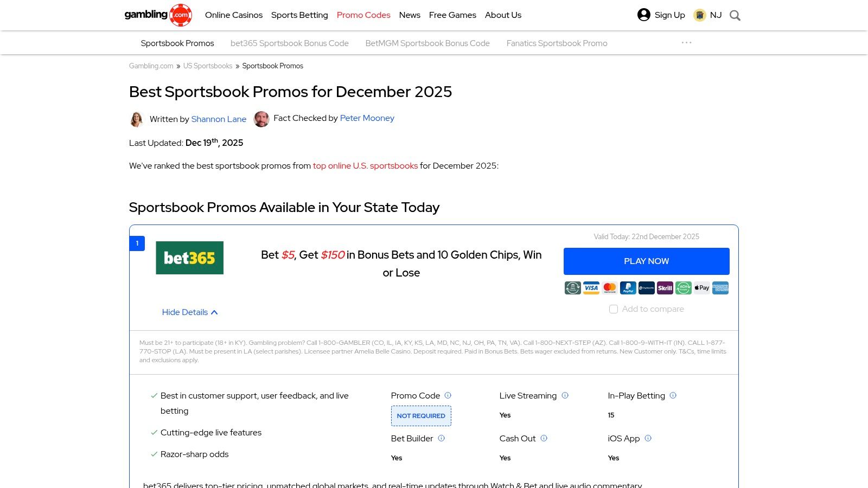
Task: Switch to bet365 Sportsbook Bonus Code tab
Action: [290, 43]
